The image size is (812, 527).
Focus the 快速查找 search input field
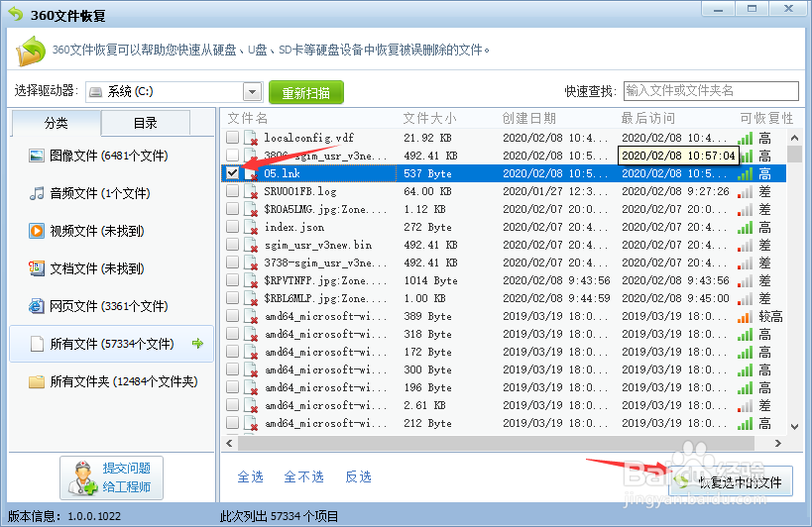tap(711, 91)
